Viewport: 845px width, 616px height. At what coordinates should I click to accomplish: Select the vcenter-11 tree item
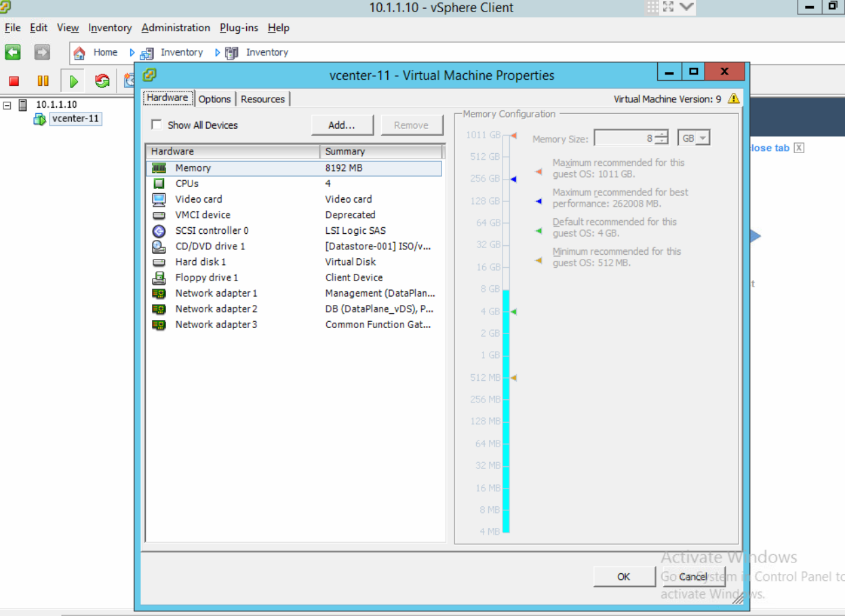tap(76, 119)
